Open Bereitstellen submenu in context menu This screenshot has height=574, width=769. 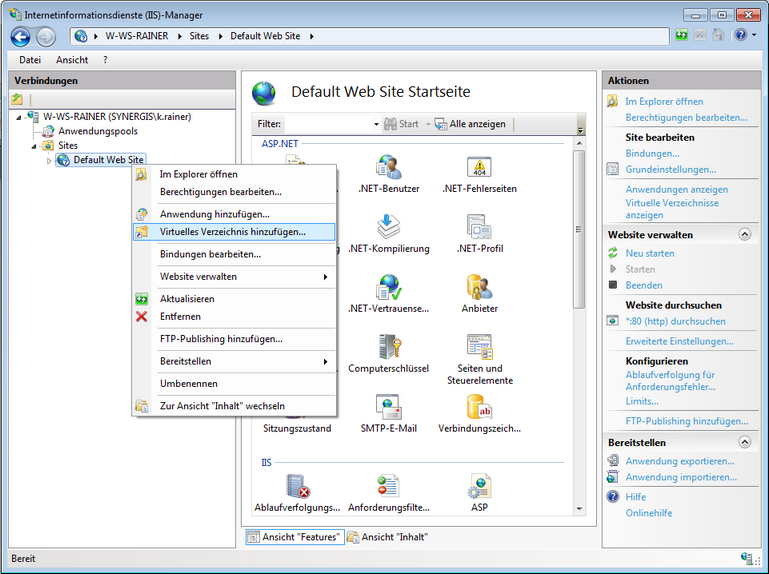(234, 361)
